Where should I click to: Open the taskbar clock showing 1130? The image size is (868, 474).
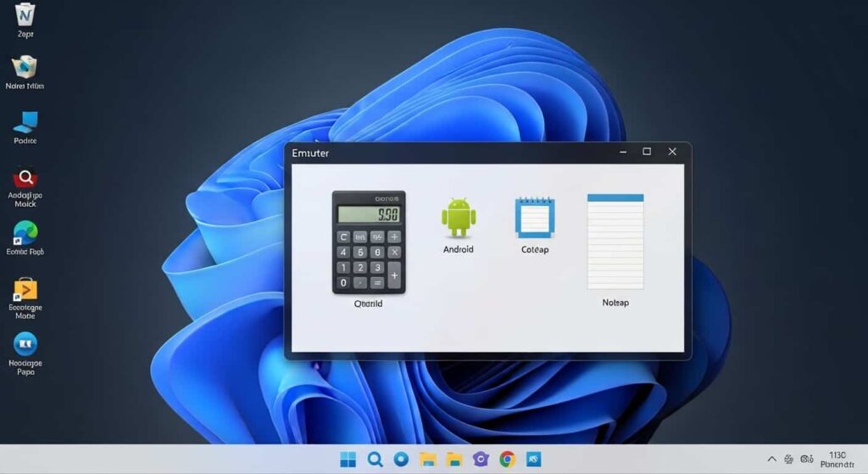click(x=837, y=460)
